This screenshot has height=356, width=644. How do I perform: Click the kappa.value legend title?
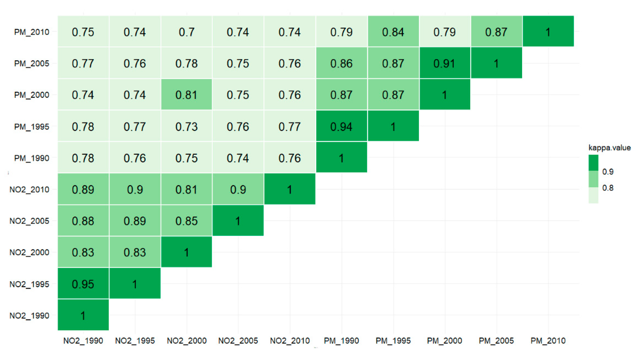pyautogui.click(x=609, y=148)
